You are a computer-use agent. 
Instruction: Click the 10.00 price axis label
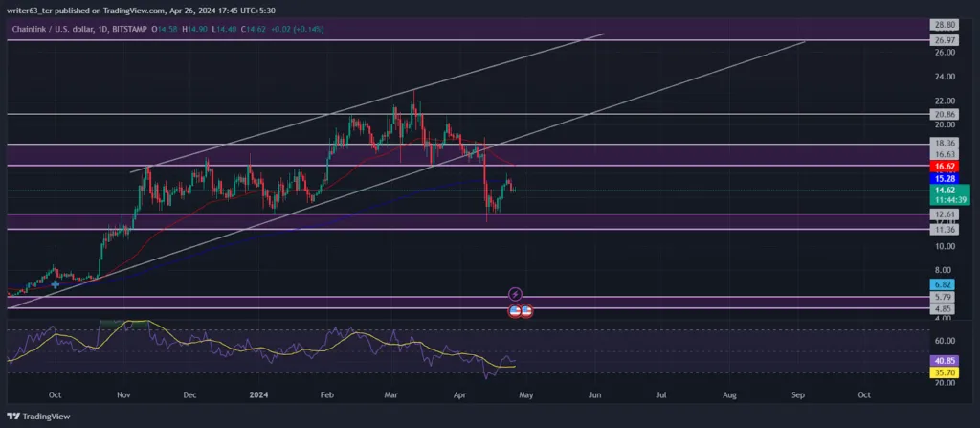click(944, 246)
